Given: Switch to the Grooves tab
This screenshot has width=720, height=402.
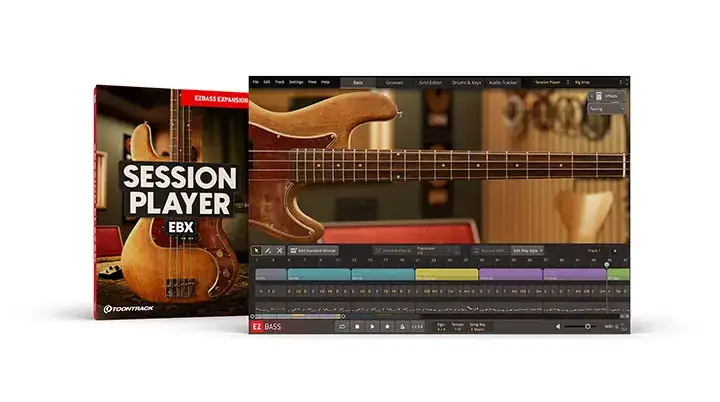Looking at the screenshot, I should pyautogui.click(x=394, y=83).
